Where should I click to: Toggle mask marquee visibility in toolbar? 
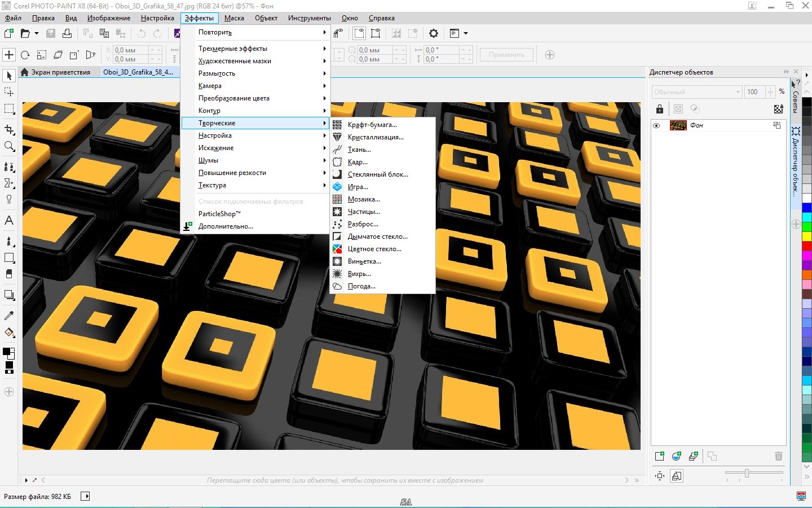tap(359, 33)
